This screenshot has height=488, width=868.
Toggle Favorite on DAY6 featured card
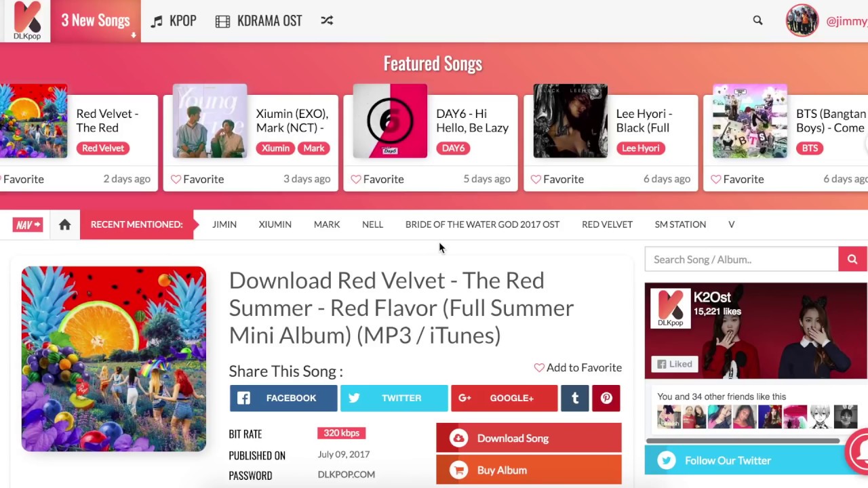[377, 179]
